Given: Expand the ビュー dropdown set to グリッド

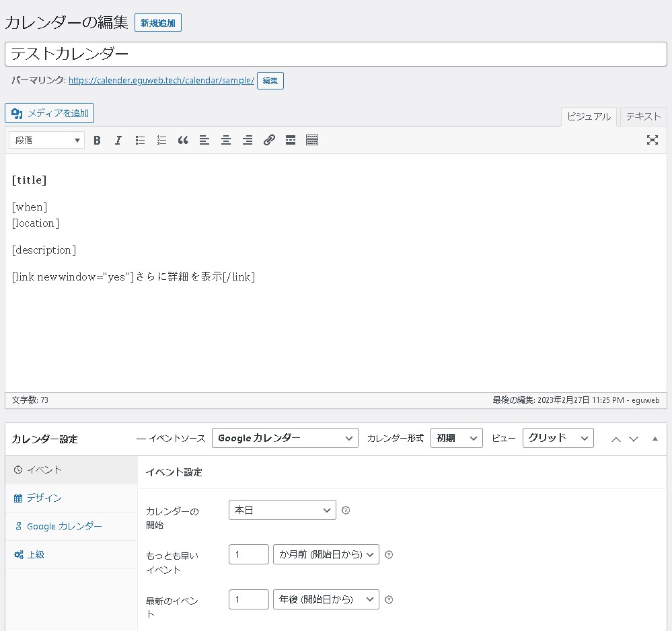Looking at the screenshot, I should pyautogui.click(x=558, y=438).
